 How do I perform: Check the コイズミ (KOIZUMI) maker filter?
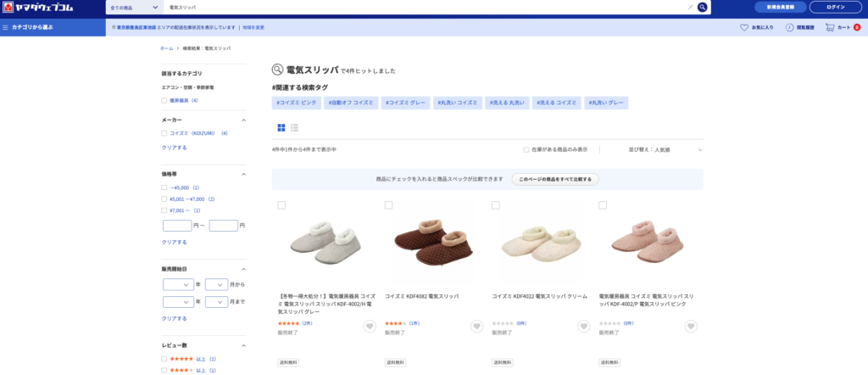(x=164, y=133)
